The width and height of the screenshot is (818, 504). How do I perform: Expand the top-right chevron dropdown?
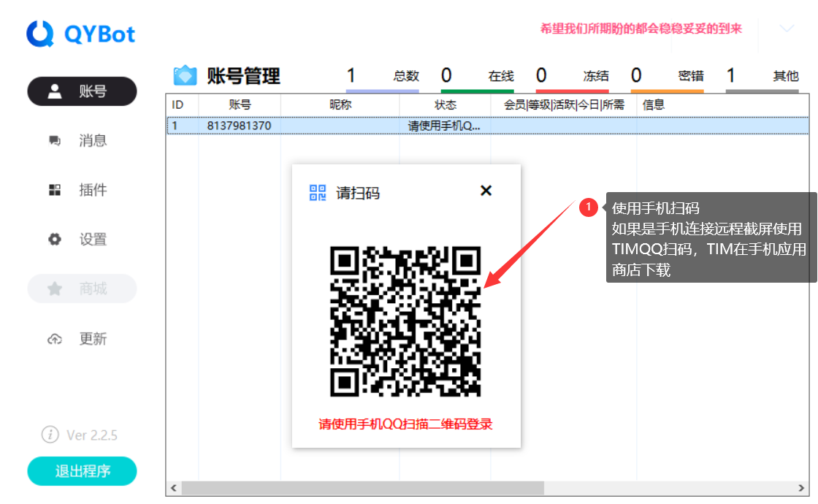(x=787, y=28)
